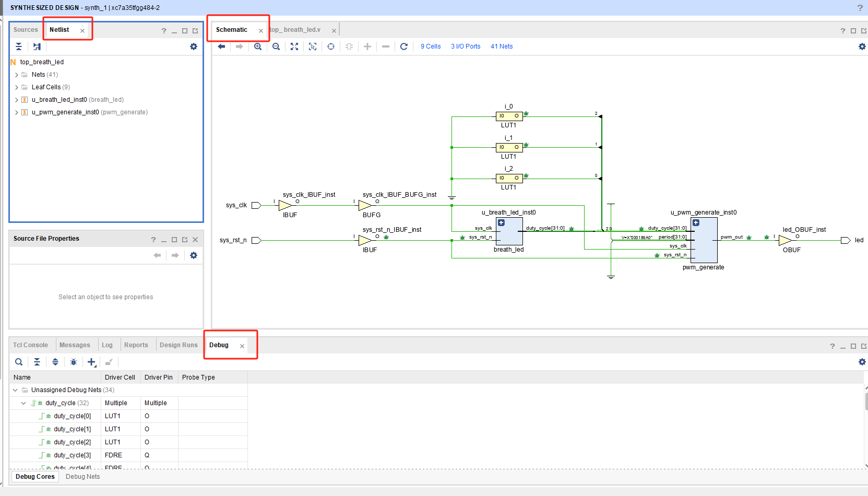This screenshot has height=496, width=868.
Task: Select the Debug Cores sub-tab
Action: [35, 477]
